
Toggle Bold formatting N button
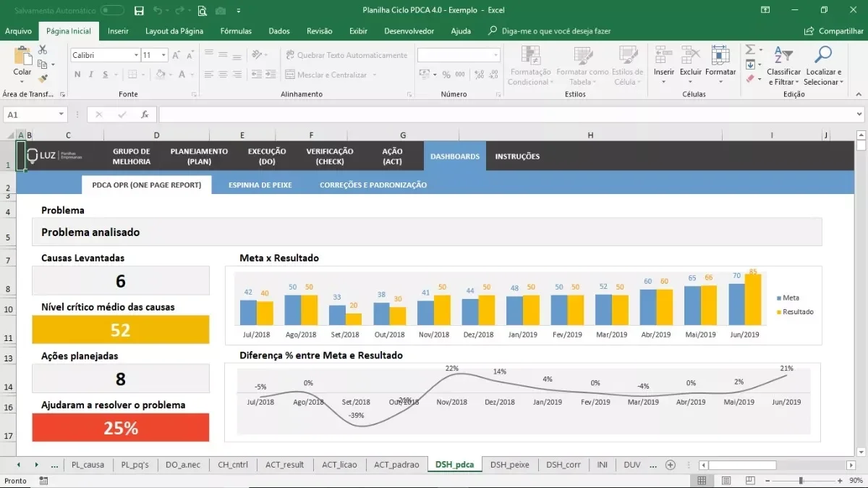tap(77, 75)
